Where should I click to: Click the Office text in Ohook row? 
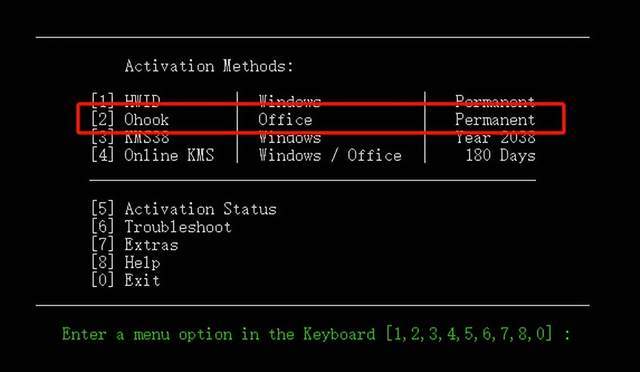point(285,120)
